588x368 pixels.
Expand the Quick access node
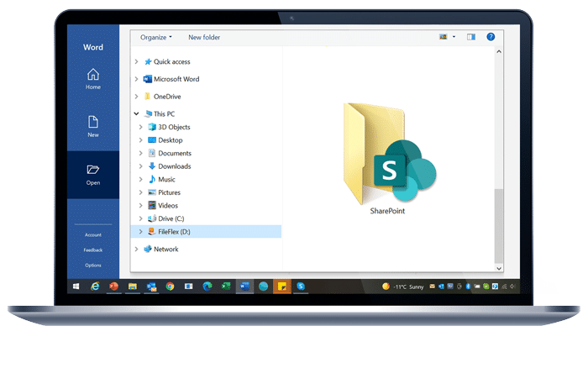[x=136, y=61]
